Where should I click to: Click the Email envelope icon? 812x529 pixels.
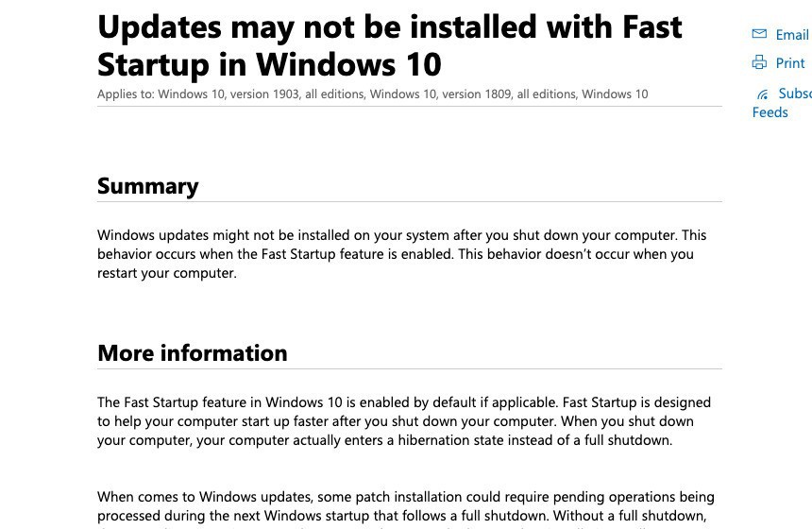point(759,34)
